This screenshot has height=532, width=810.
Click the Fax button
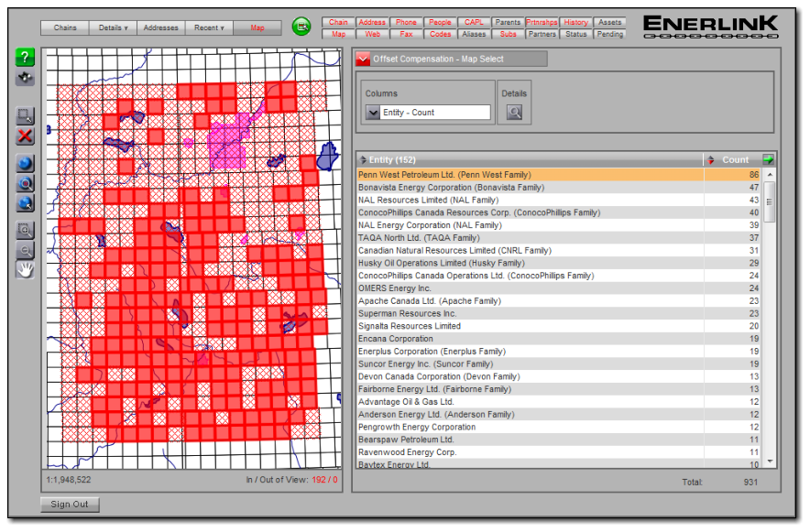click(406, 34)
